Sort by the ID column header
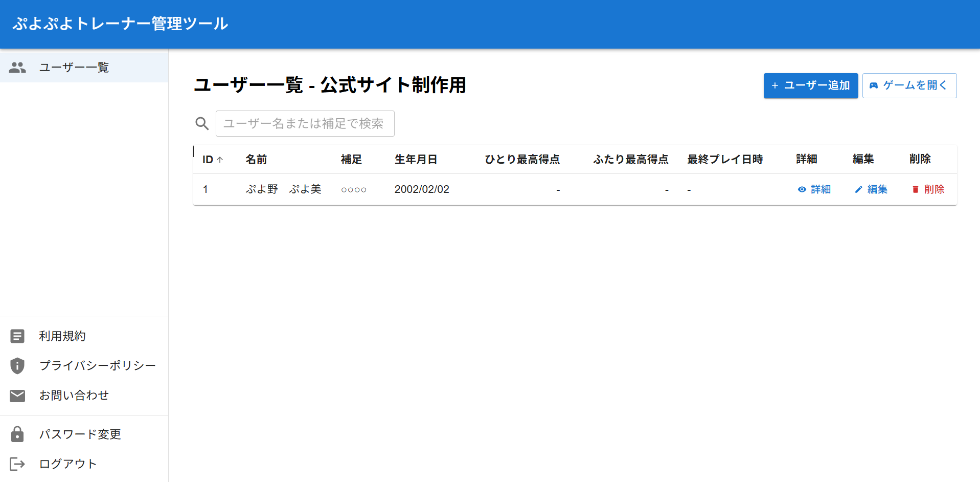The height and width of the screenshot is (482, 980). [208, 160]
